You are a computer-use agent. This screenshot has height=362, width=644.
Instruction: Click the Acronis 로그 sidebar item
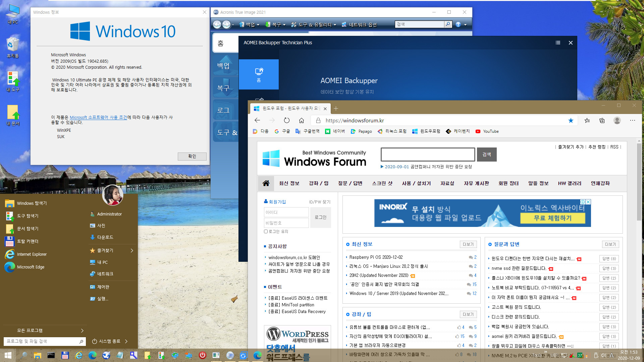click(x=224, y=110)
